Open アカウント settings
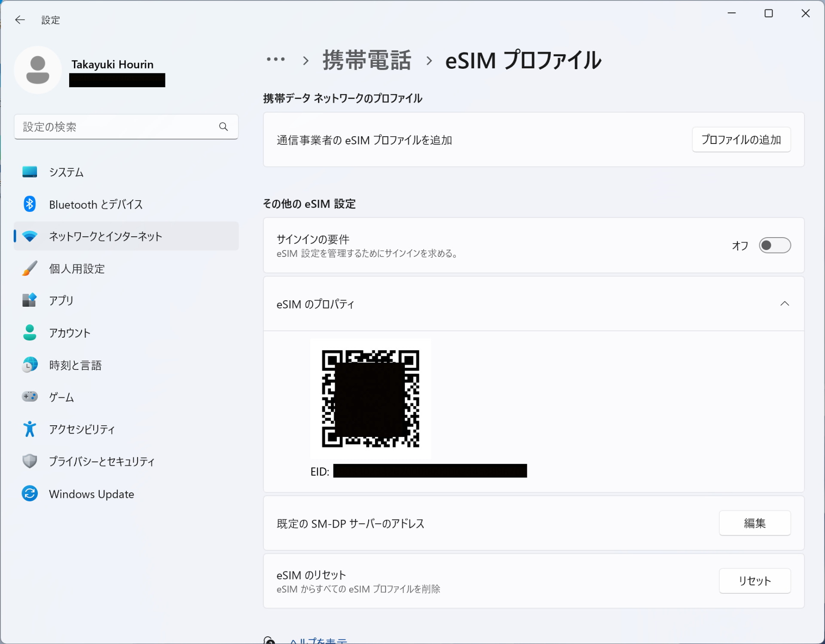This screenshot has width=825, height=644. 70,333
